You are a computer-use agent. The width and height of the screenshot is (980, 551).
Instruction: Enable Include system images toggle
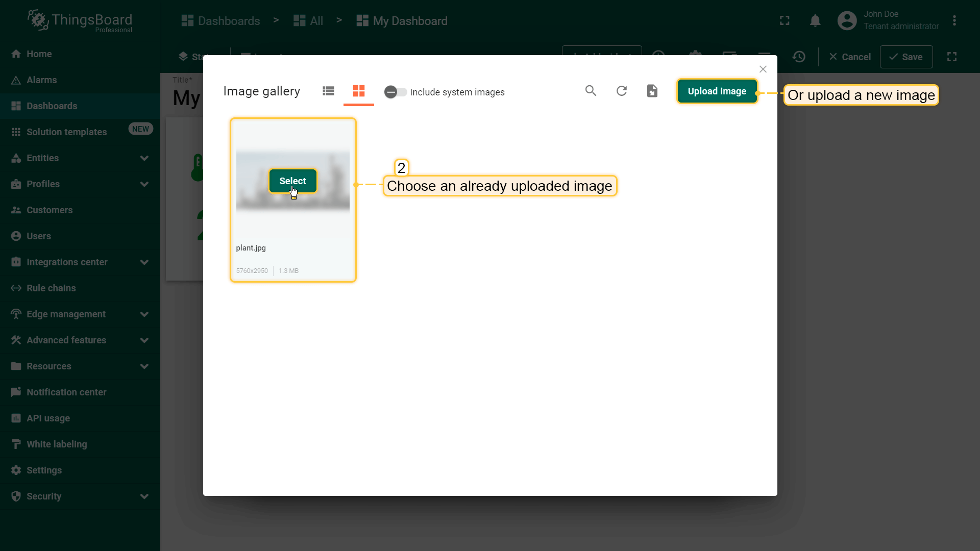pyautogui.click(x=395, y=92)
